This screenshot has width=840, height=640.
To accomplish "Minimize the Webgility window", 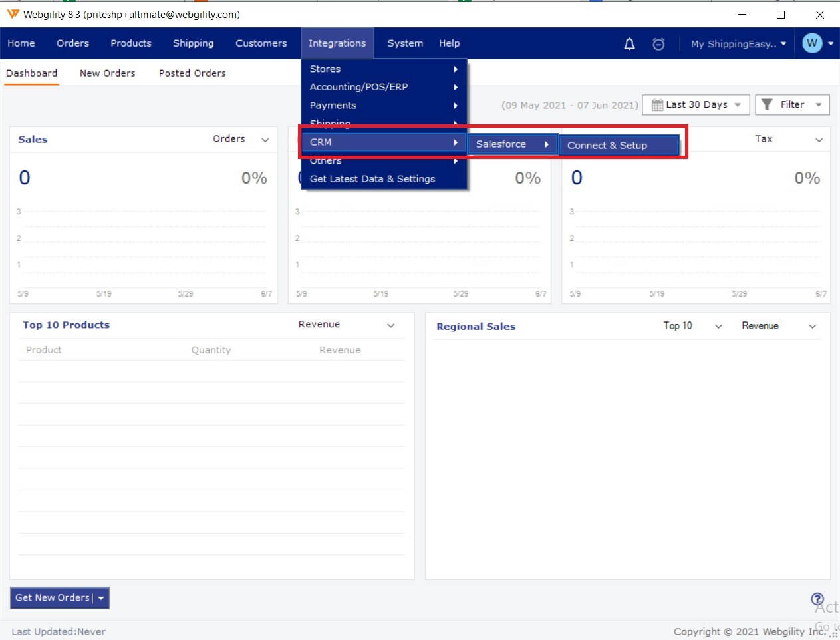I will 742,14.
